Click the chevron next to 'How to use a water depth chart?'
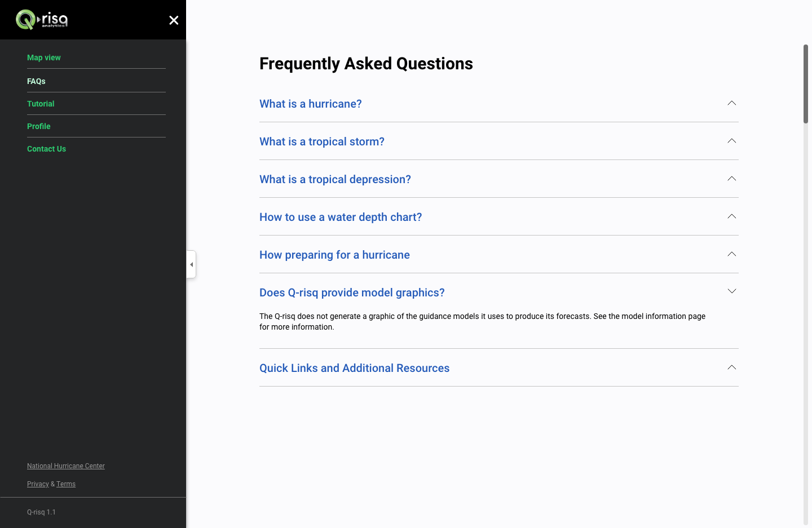Screen dimensions: 812x528 tap(731, 216)
